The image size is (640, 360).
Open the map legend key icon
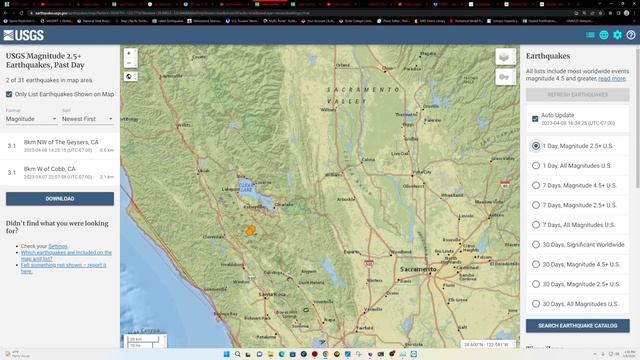click(x=505, y=77)
